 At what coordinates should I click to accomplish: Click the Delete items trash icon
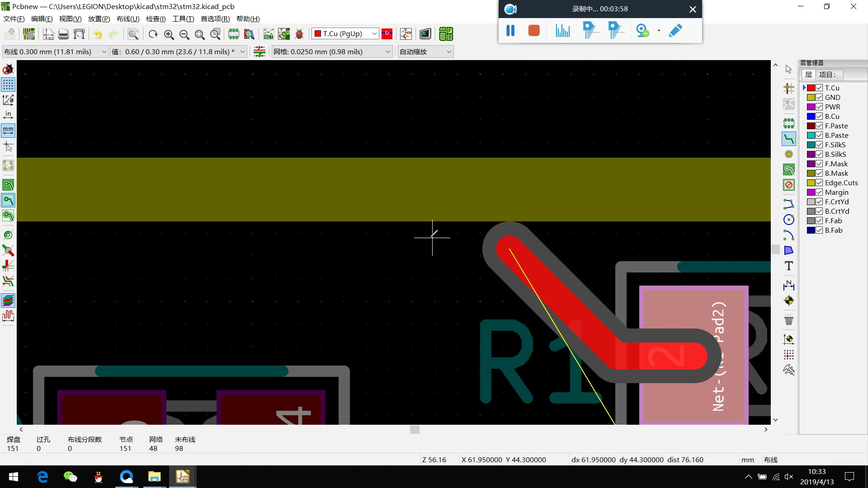pos(788,320)
